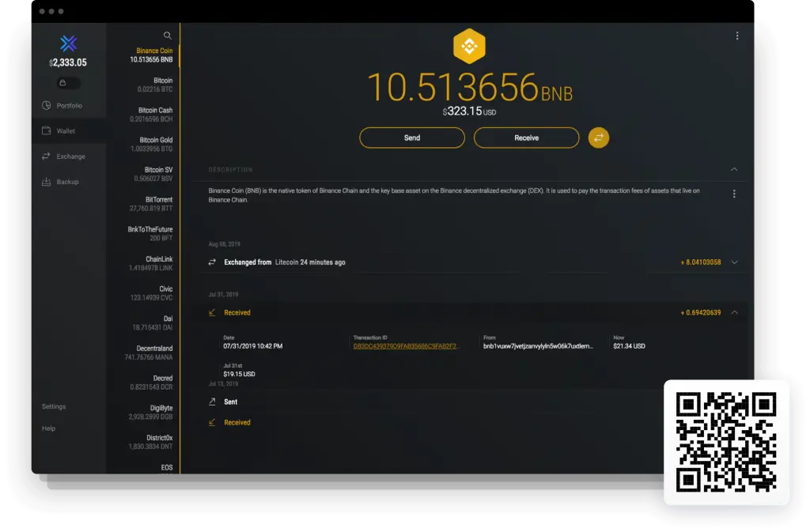810x532 pixels.
Task: Click the Backup download icon
Action: (x=46, y=181)
